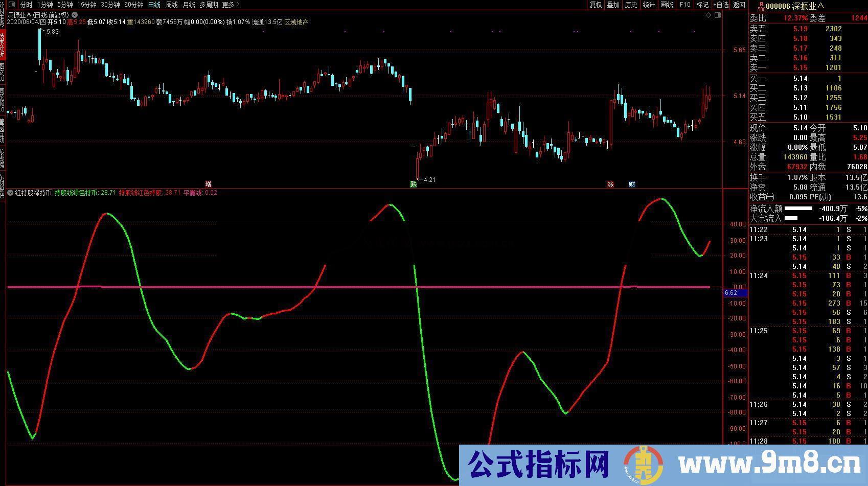The height and width of the screenshot is (486, 868).
Task: Click the diamond mark icon above the chart
Action: pos(707,16)
